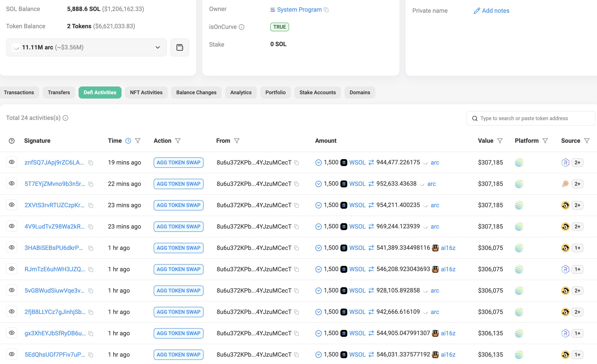Click the copy icon next to wallet address
Screen dimensions: 597x364
[298, 162]
